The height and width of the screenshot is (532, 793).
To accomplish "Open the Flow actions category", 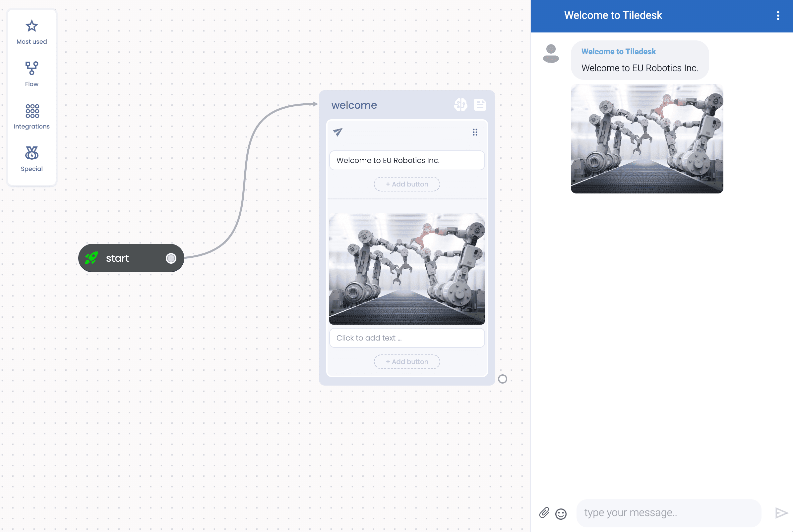I will 31,74.
